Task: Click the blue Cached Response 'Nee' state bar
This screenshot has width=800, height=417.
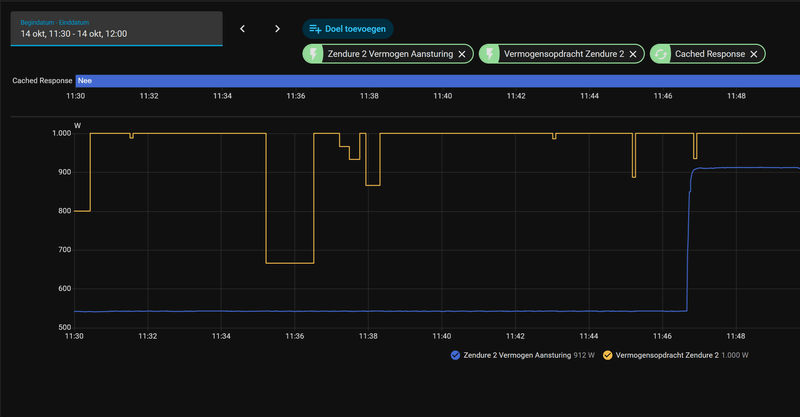Action: pyautogui.click(x=438, y=81)
